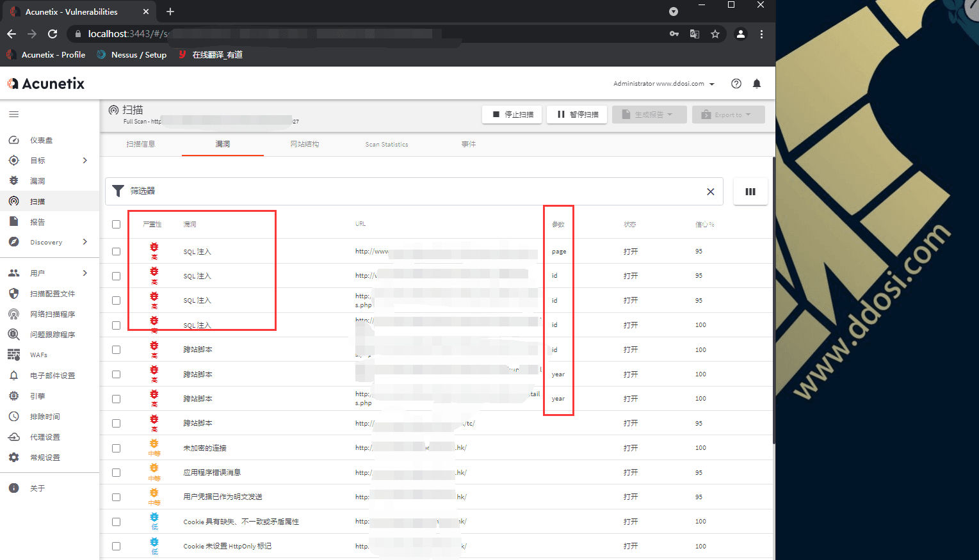The width and height of the screenshot is (979, 560).
Task: Click the about 关于 info icon
Action: (13, 488)
